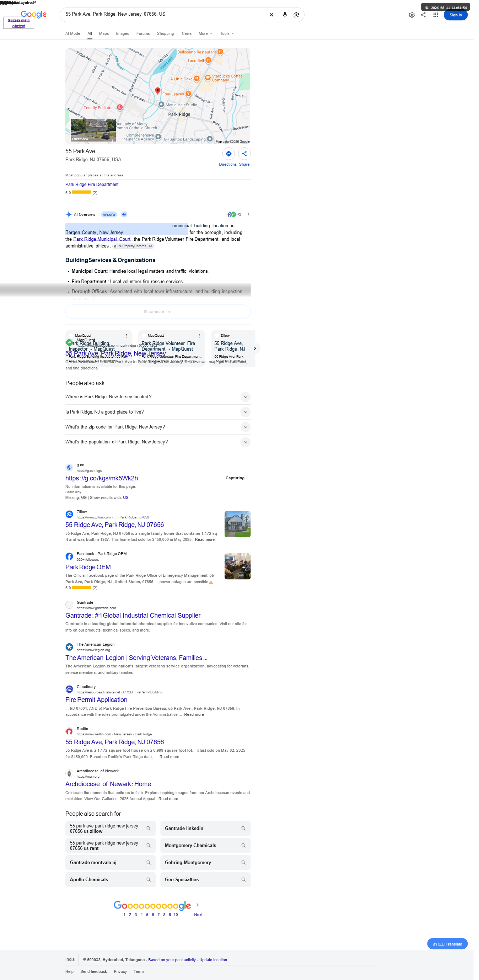The image size is (479, 980).
Task: Switch to AI Mode tab
Action: tap(72, 33)
